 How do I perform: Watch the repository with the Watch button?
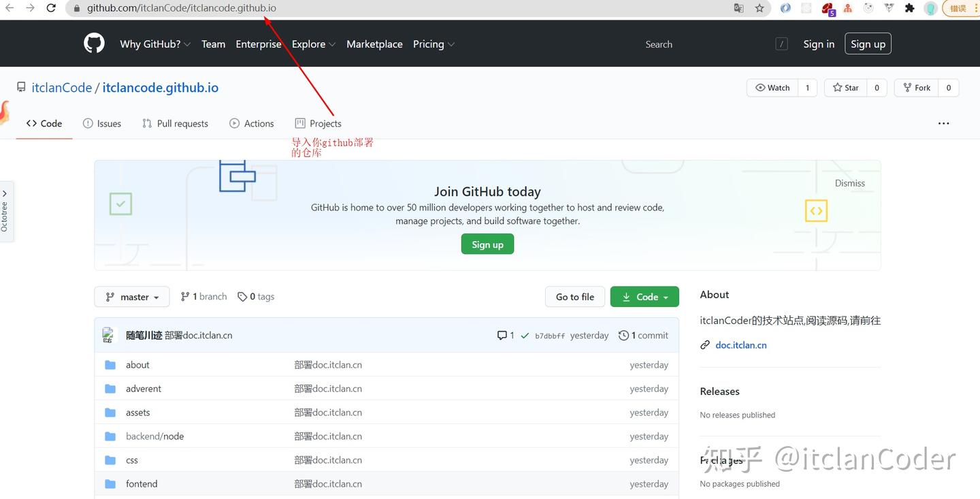click(x=772, y=88)
